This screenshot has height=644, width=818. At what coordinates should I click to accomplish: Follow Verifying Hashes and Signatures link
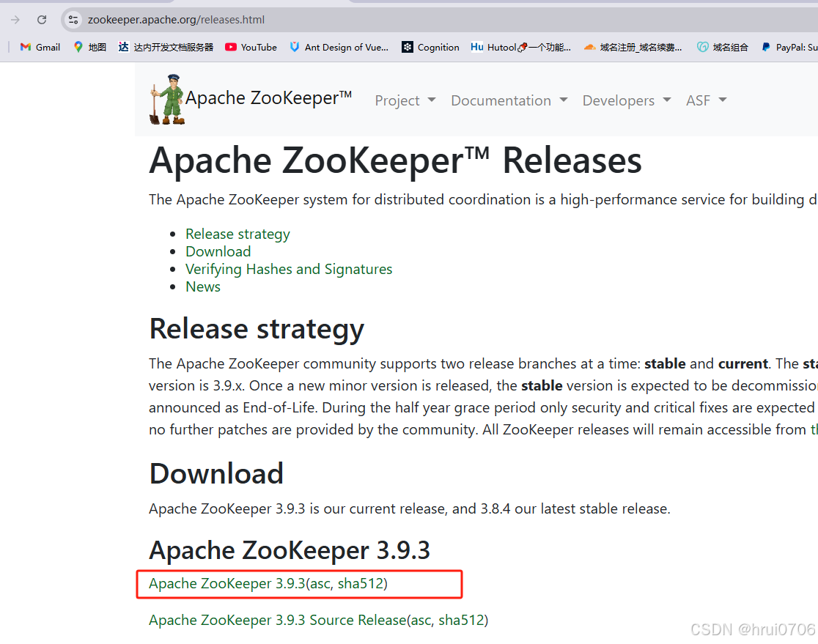point(289,269)
